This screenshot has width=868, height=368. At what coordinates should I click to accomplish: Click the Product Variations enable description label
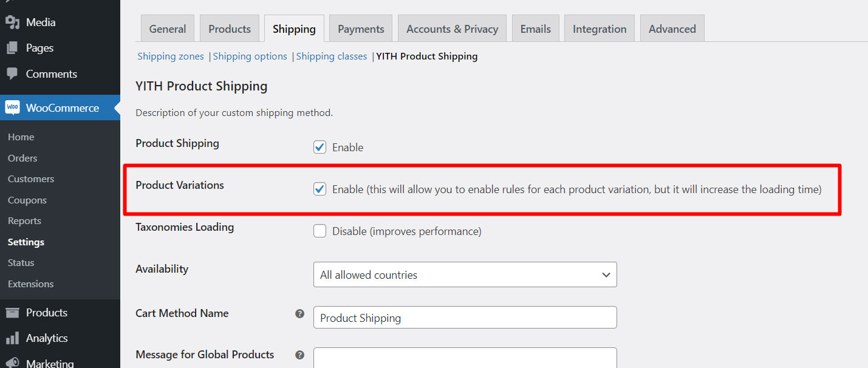(577, 189)
